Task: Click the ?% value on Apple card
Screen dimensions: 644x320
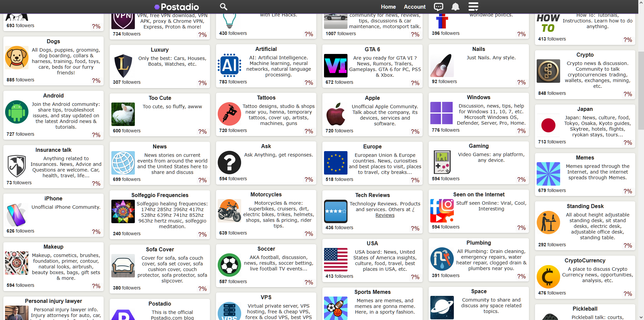Action: [415, 132]
